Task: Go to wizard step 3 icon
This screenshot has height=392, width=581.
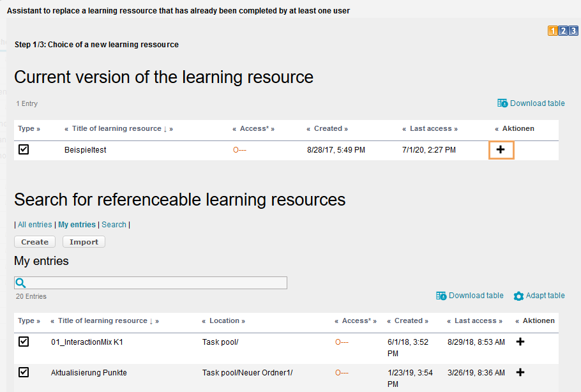Action: click(573, 31)
